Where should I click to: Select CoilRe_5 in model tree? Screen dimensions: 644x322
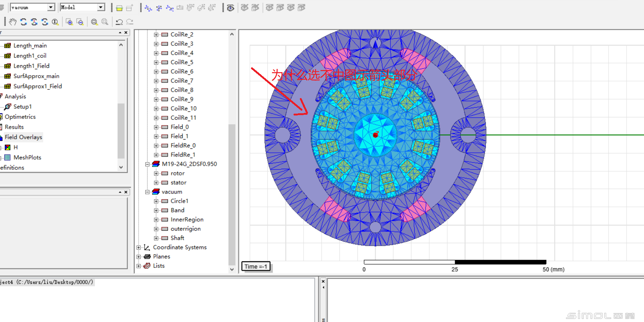[182, 62]
